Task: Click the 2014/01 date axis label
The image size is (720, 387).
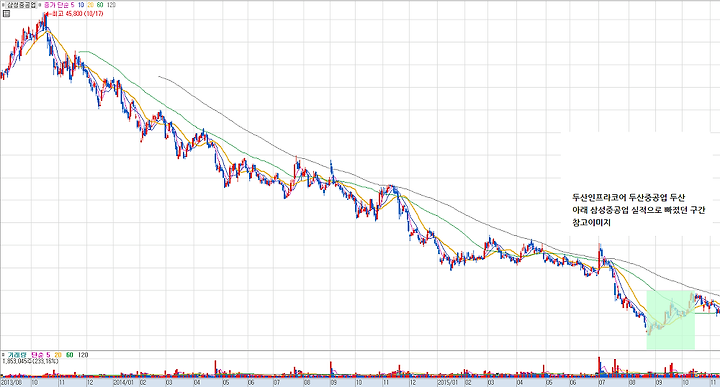Action: 124,382
